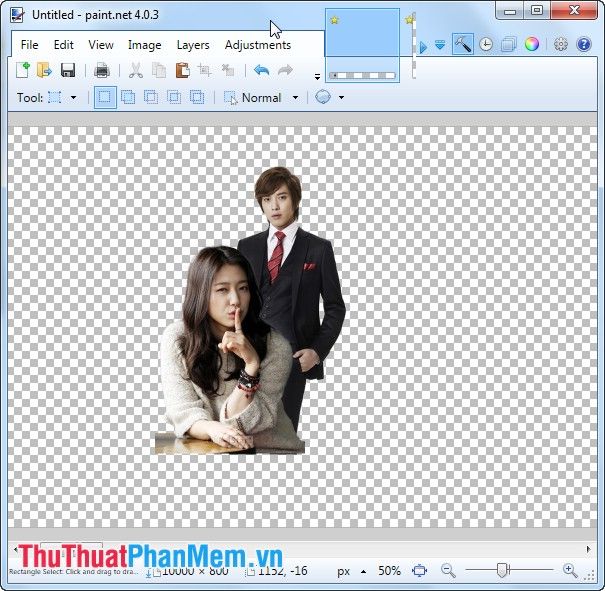
Task: Click the "Normal" selection mode text
Action: pos(261,98)
